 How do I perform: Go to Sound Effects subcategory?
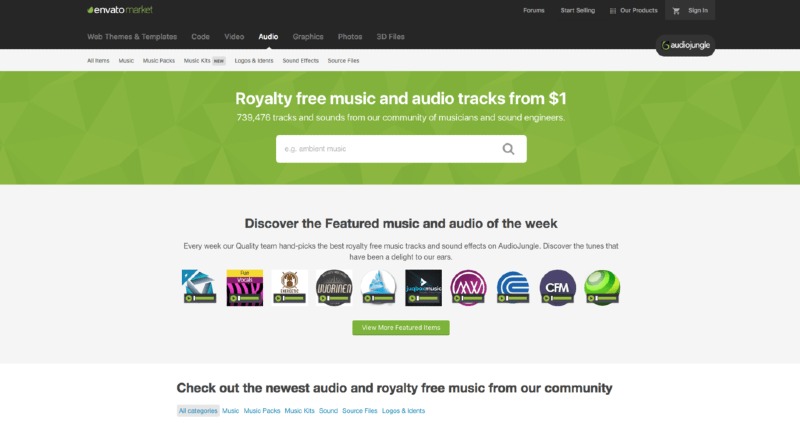coord(301,61)
